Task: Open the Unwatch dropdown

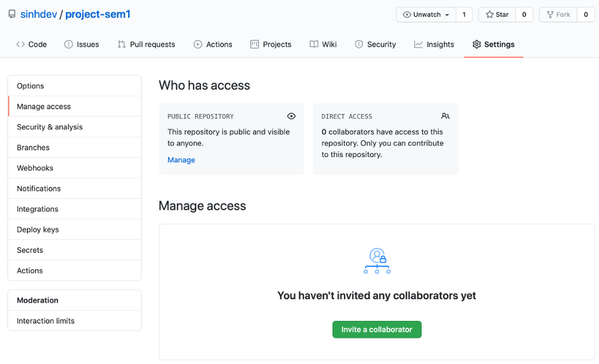Action: (x=426, y=15)
